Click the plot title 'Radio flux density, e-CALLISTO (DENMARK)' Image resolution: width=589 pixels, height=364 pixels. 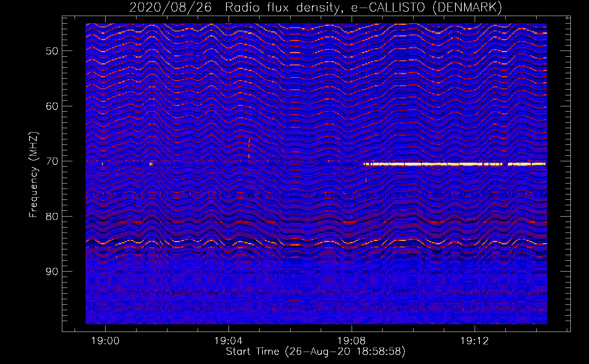[364, 8]
